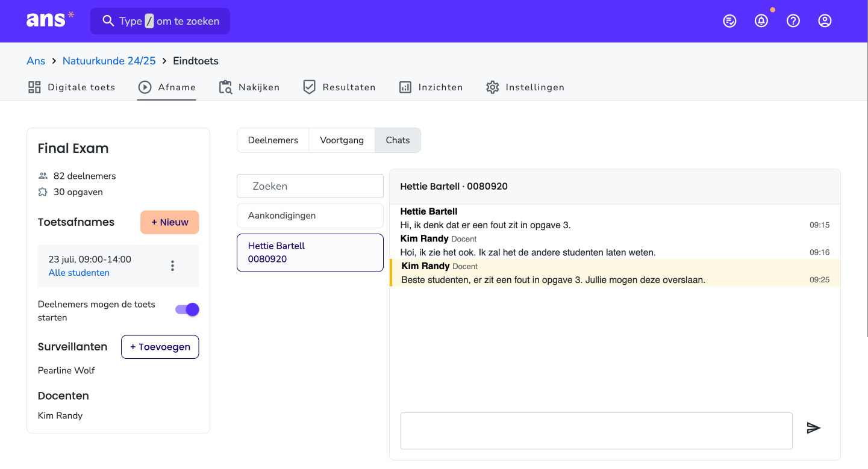Click the Alle studenten link

pyautogui.click(x=79, y=273)
